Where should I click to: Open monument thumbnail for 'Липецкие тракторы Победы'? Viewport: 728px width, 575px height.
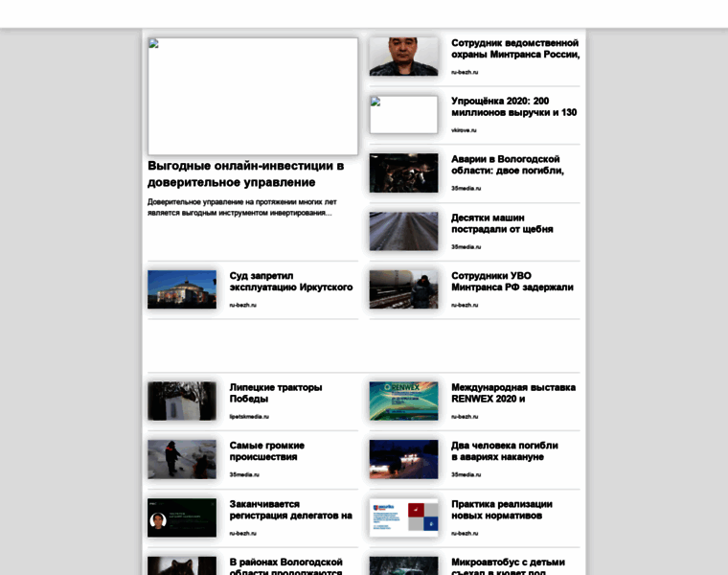pyautogui.click(x=182, y=401)
